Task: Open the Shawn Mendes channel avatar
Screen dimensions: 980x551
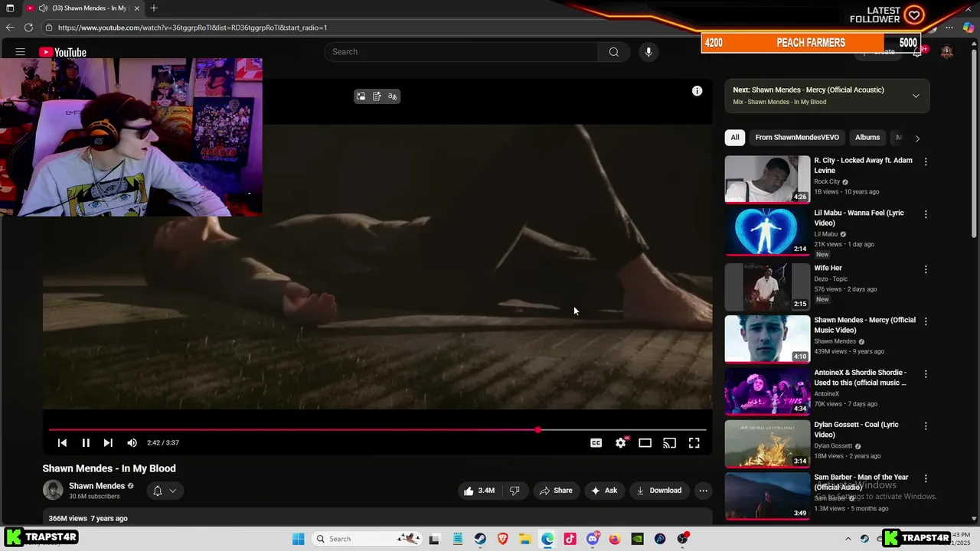Action: click(x=53, y=490)
